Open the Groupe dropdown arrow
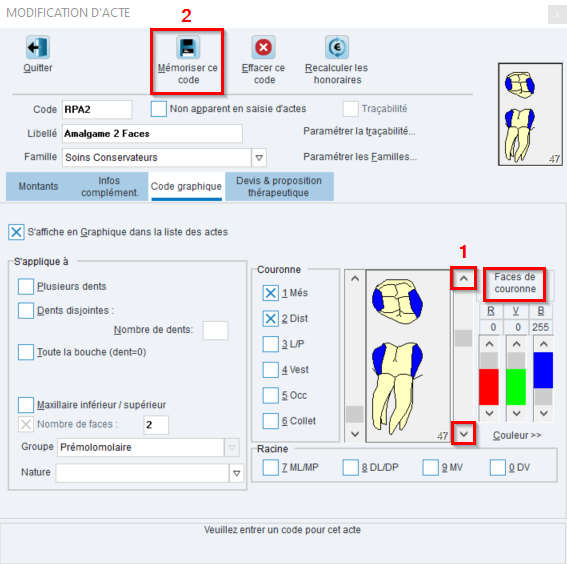The width and height of the screenshot is (567, 564). (x=232, y=448)
